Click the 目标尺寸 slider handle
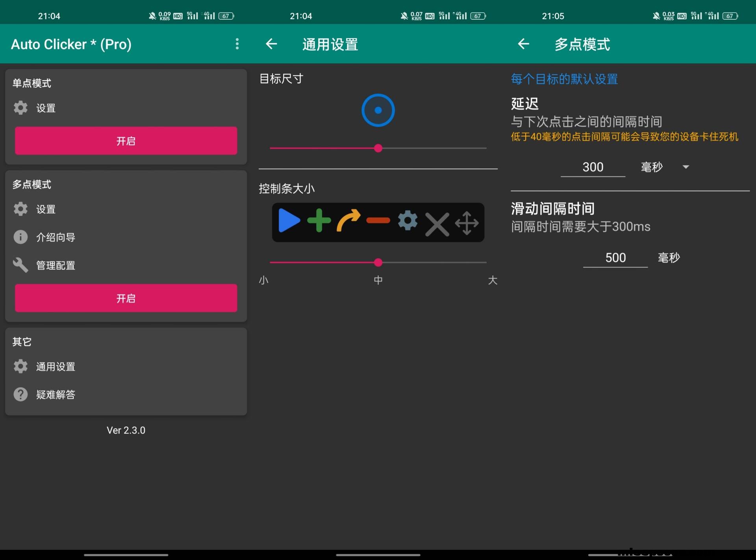 click(x=378, y=148)
